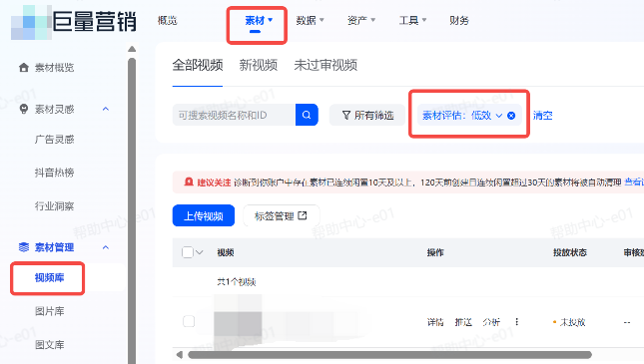Open 图片库 in the sidebar
Screen dimensions: 644x364
(49, 311)
